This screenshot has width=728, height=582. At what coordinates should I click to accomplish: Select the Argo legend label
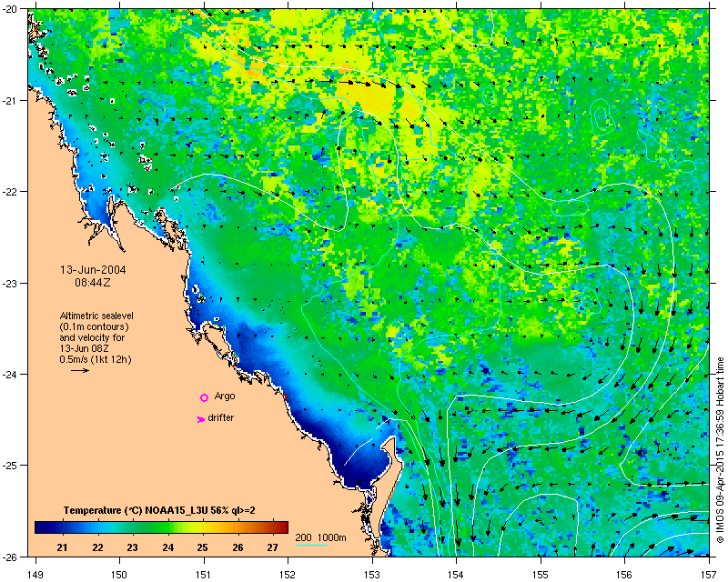(x=225, y=396)
